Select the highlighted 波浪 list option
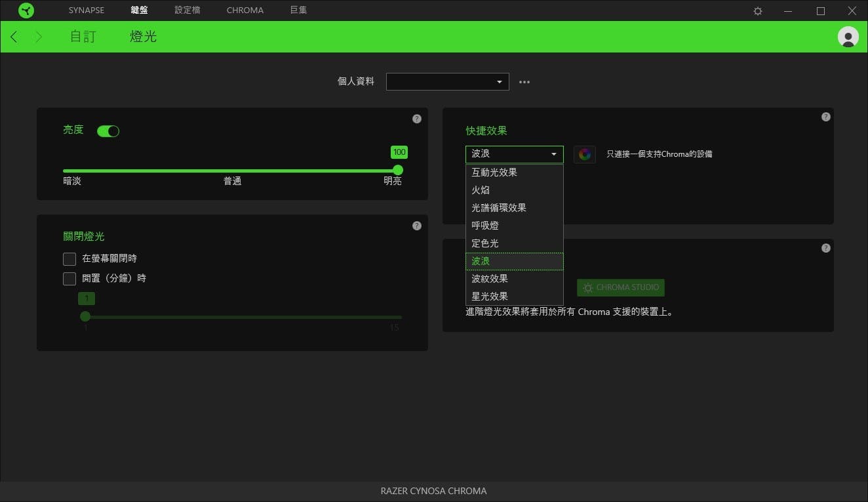 [515, 261]
